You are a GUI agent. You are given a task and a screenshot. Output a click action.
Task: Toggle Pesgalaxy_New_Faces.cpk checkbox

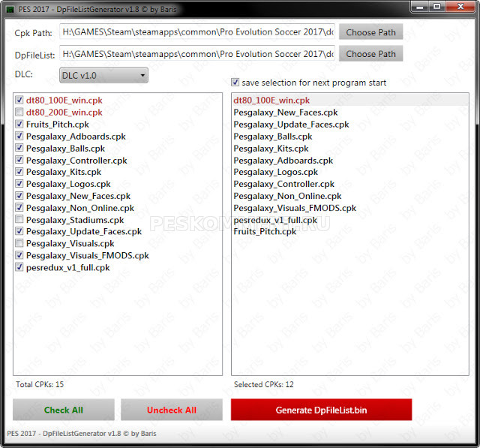pyautogui.click(x=19, y=195)
